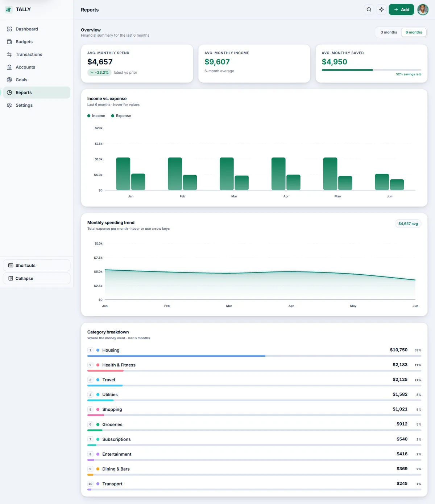Viewport: 435px width, 504px height.
Task: Open the user avatar profile menu
Action: tap(423, 10)
